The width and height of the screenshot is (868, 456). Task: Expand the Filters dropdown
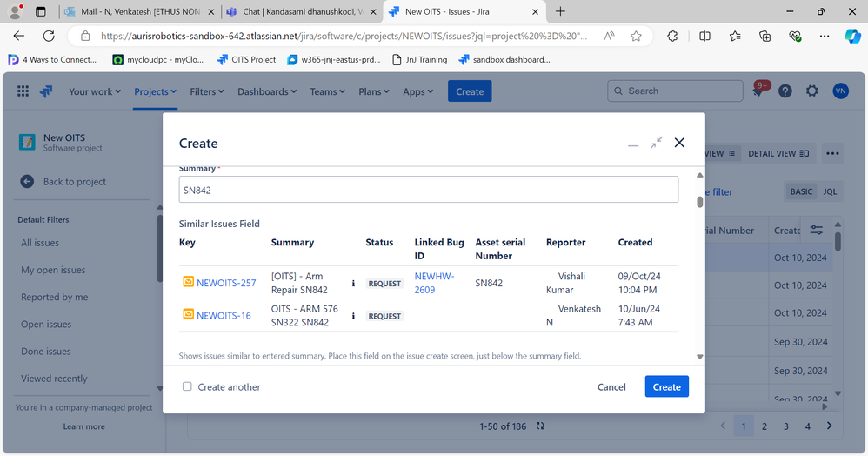[206, 91]
